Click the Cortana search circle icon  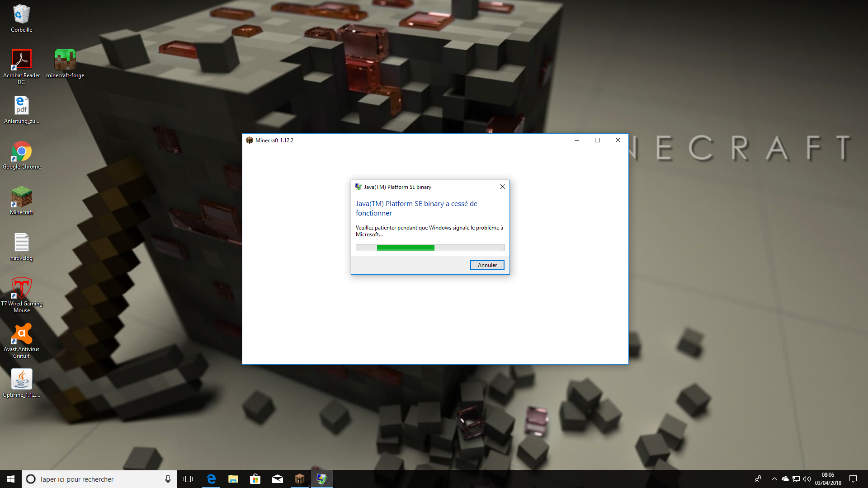(31, 479)
